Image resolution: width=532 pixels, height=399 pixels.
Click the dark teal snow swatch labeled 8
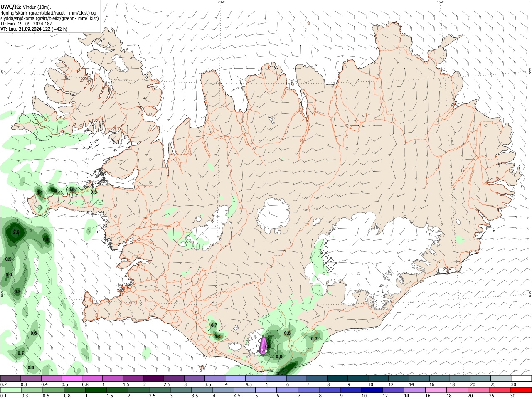coord(337,379)
